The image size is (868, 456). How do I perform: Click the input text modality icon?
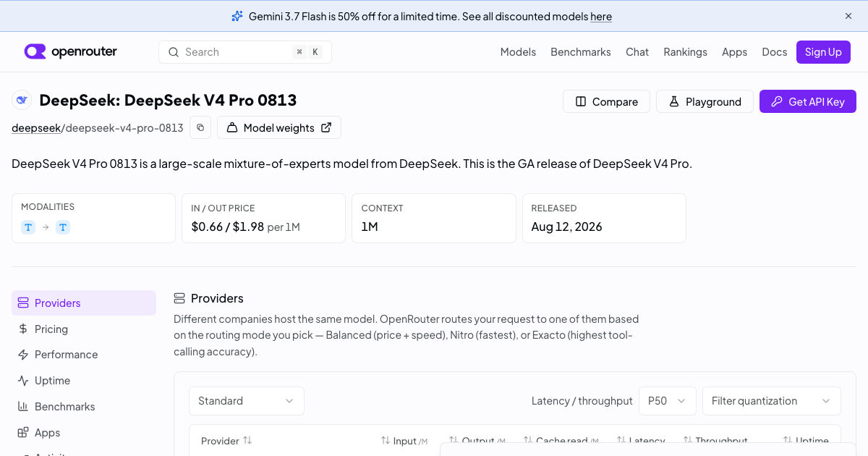coord(28,227)
